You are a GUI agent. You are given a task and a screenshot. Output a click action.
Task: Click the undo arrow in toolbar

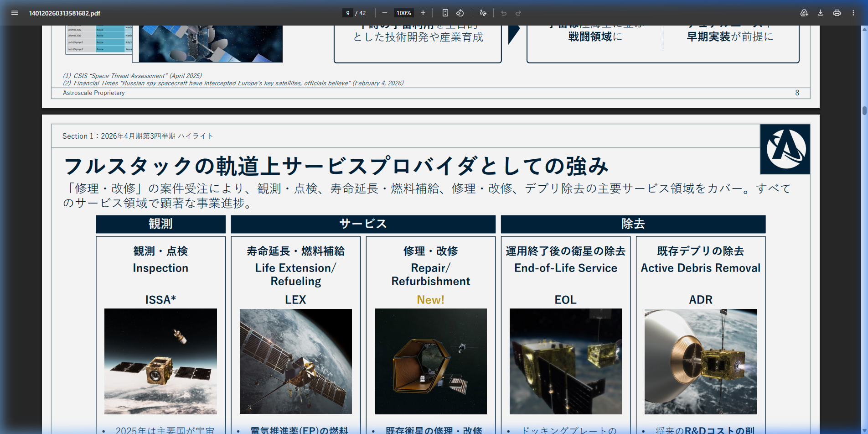(504, 13)
